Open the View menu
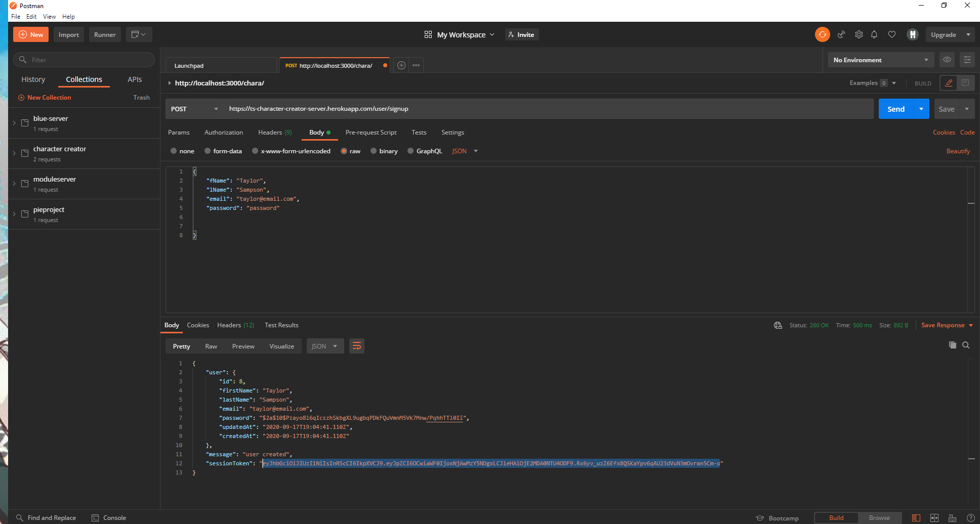Viewport: 980px width, 524px height. point(49,16)
